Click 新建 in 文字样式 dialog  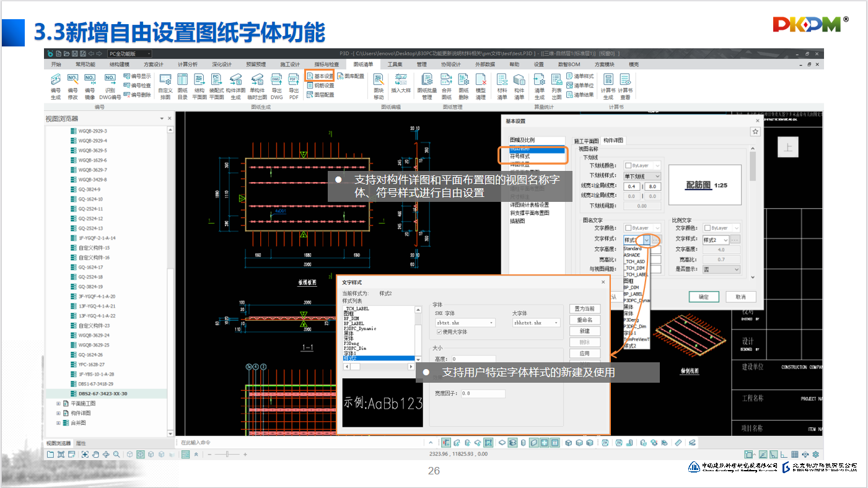coord(585,331)
